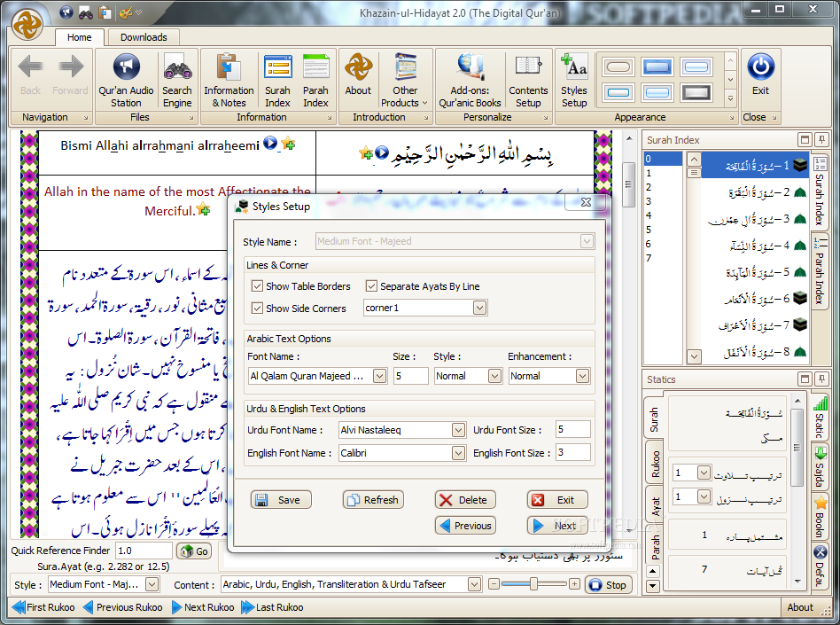Click the quick access binoculars icon
The height and width of the screenshot is (625, 840).
click(x=85, y=12)
